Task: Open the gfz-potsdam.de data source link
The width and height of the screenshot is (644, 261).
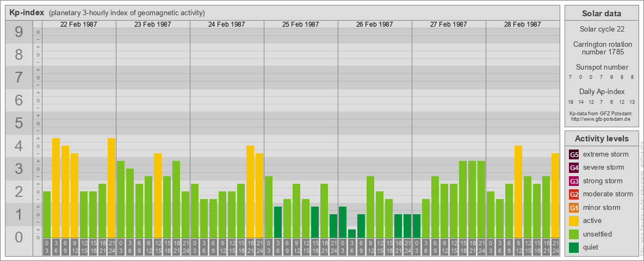Action: (x=602, y=119)
